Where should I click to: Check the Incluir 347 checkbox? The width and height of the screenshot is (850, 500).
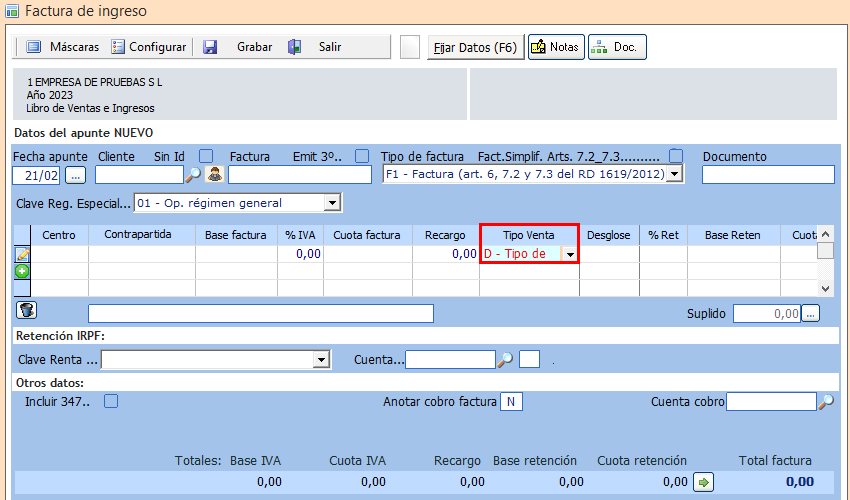(x=111, y=401)
